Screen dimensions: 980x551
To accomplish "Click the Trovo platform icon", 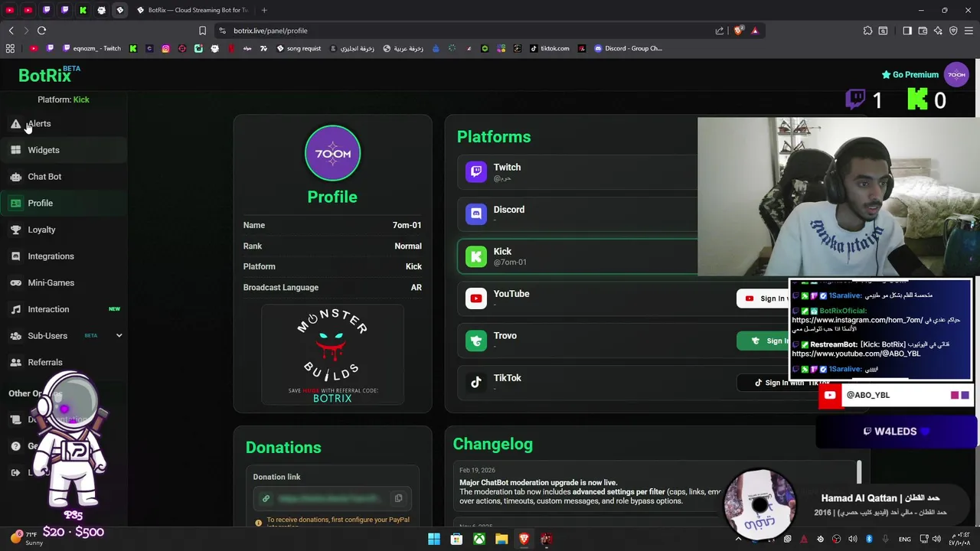I will click(476, 341).
